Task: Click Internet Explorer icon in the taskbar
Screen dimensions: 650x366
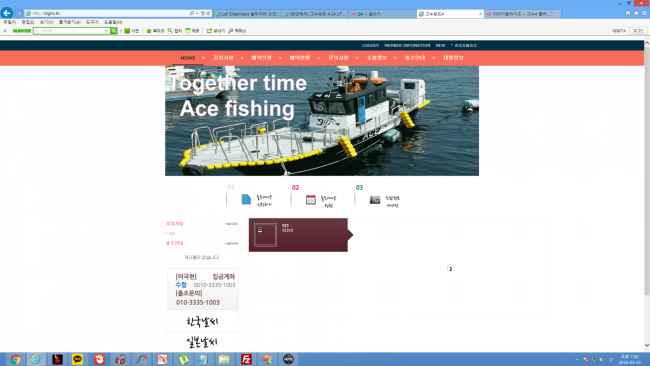Action: [x=36, y=359]
